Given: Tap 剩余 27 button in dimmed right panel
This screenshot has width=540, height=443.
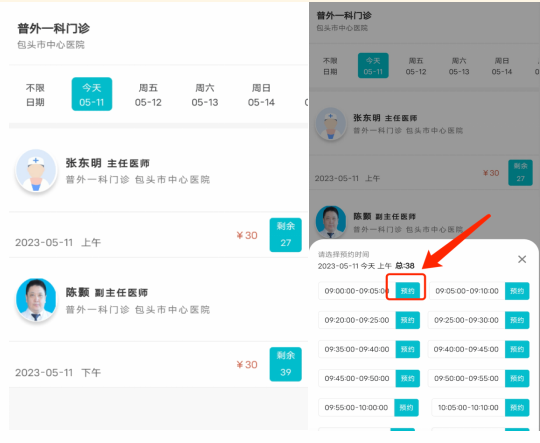Looking at the screenshot, I should [520, 173].
